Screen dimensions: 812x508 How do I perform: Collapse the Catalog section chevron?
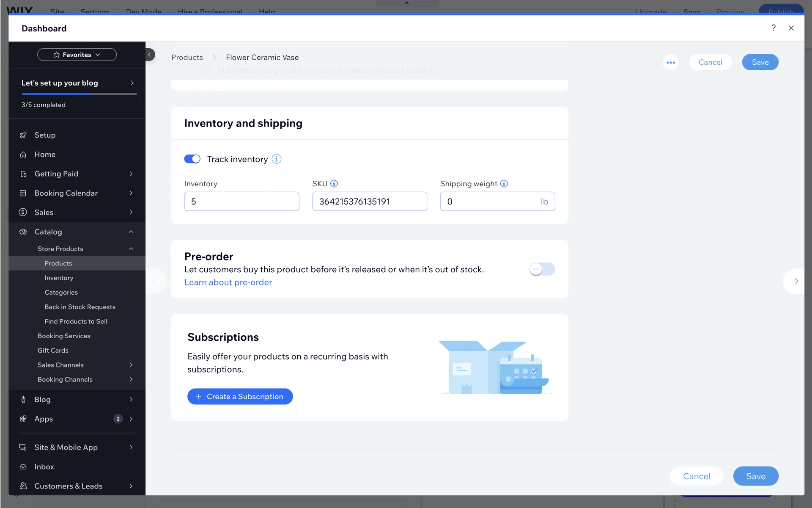pyautogui.click(x=131, y=232)
